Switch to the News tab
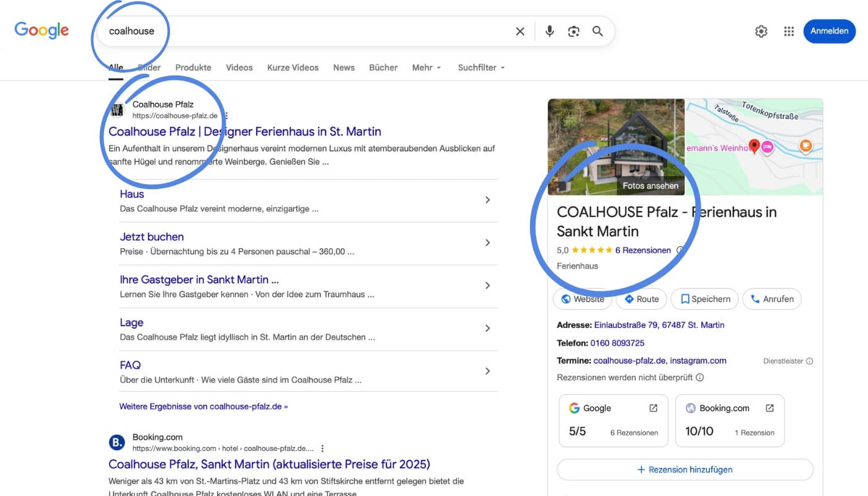Image resolution: width=868 pixels, height=496 pixels. tap(343, 68)
